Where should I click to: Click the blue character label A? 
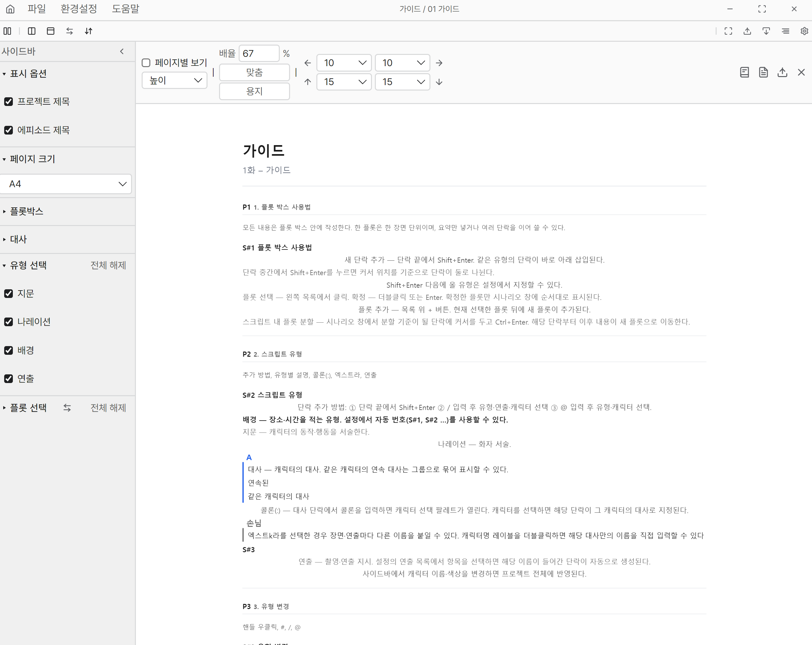[249, 457]
